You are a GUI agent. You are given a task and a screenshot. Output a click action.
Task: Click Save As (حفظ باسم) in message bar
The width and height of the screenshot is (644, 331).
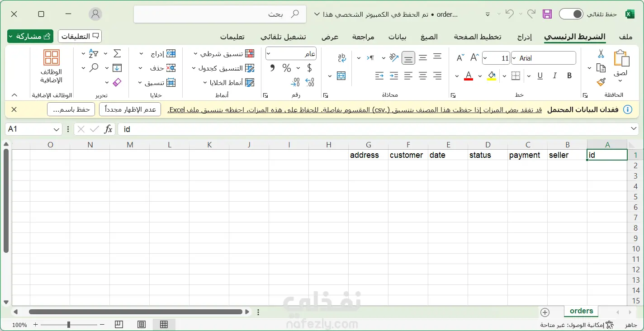tap(71, 109)
